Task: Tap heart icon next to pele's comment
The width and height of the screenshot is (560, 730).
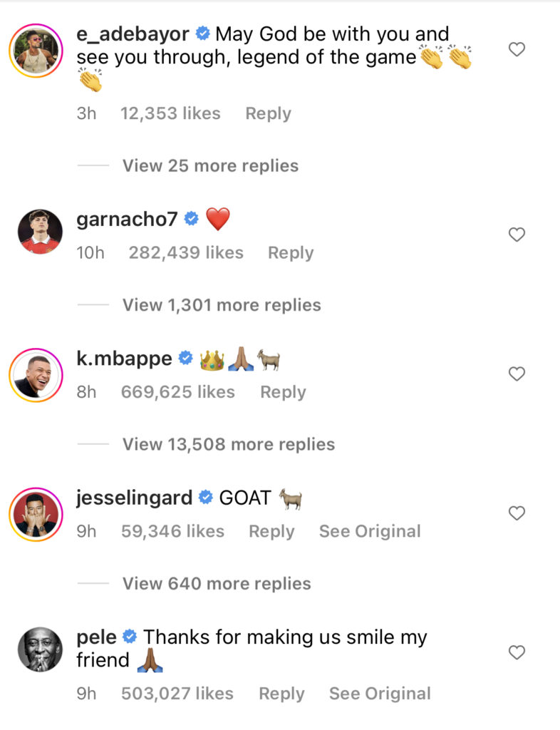Action: [517, 652]
